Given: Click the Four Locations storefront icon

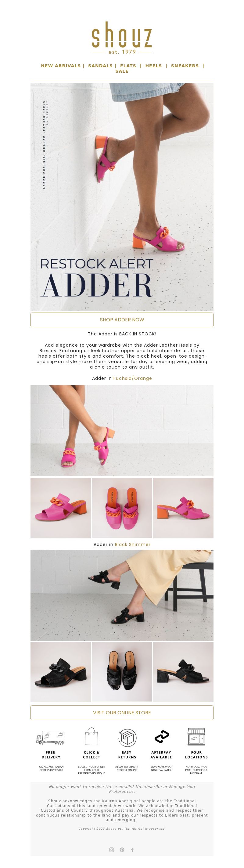Looking at the screenshot, I should coord(196,736).
